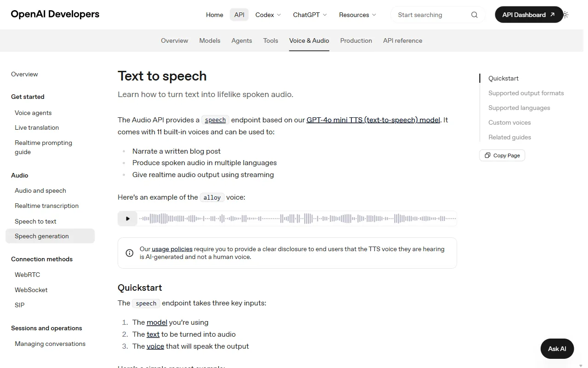Jump to Custom voices section
This screenshot has width=588, height=368.
509,122
